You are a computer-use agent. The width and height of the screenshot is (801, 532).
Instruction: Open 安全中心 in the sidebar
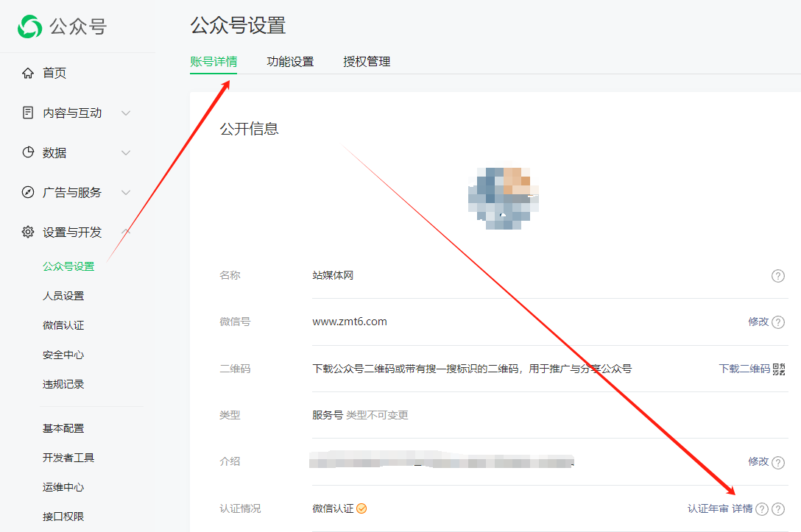tap(63, 355)
